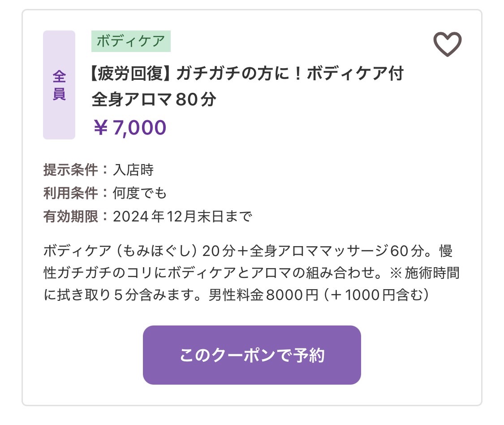
Task: Click the 利用条件：何度でも line
Action: click(x=105, y=193)
